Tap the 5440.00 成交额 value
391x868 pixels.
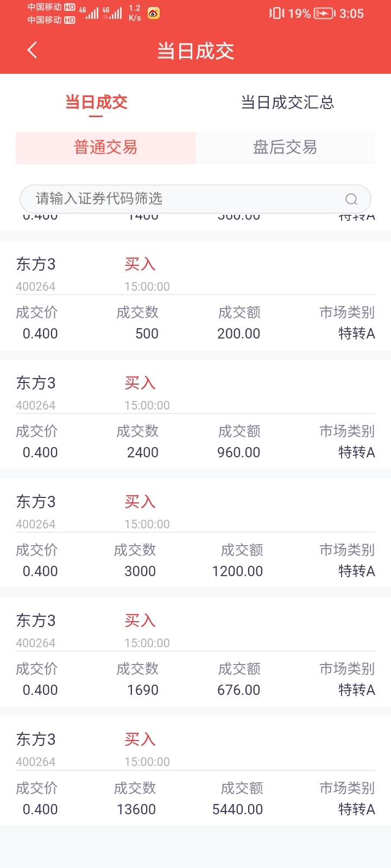point(237,809)
